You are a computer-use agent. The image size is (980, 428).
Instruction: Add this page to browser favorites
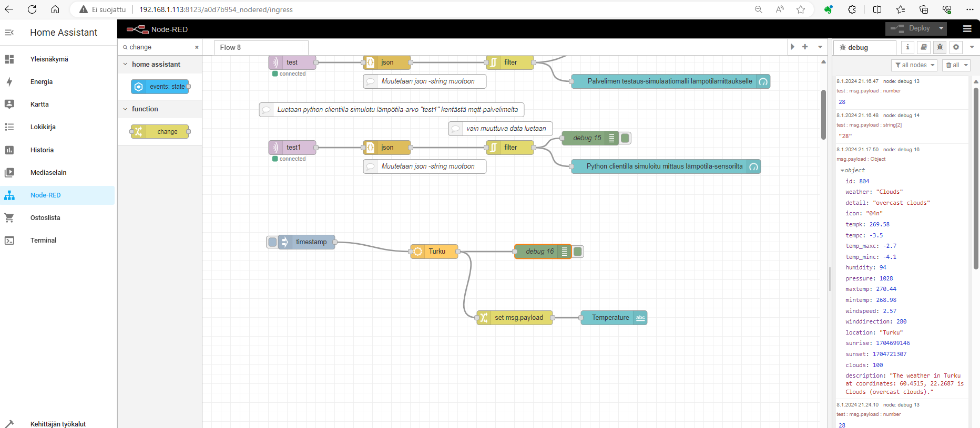click(801, 9)
